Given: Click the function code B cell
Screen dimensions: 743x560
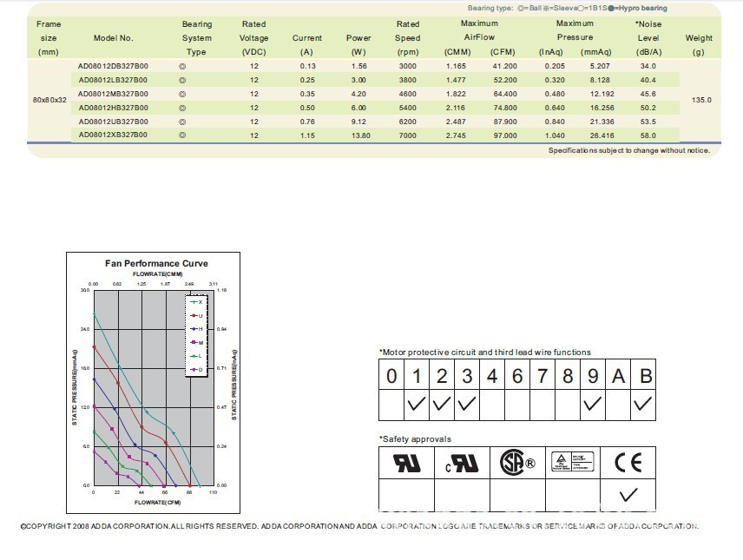Looking at the screenshot, I should [643, 376].
